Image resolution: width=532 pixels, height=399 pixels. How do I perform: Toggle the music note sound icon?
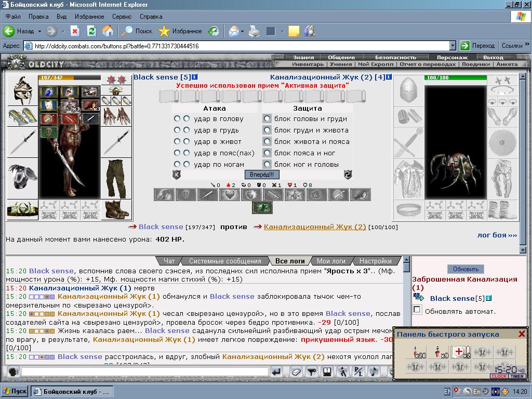[x=374, y=372]
